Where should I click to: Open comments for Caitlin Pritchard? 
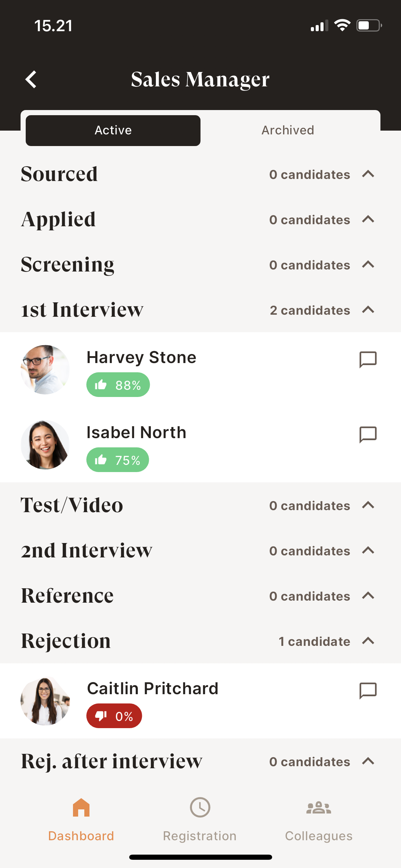pos(368,690)
